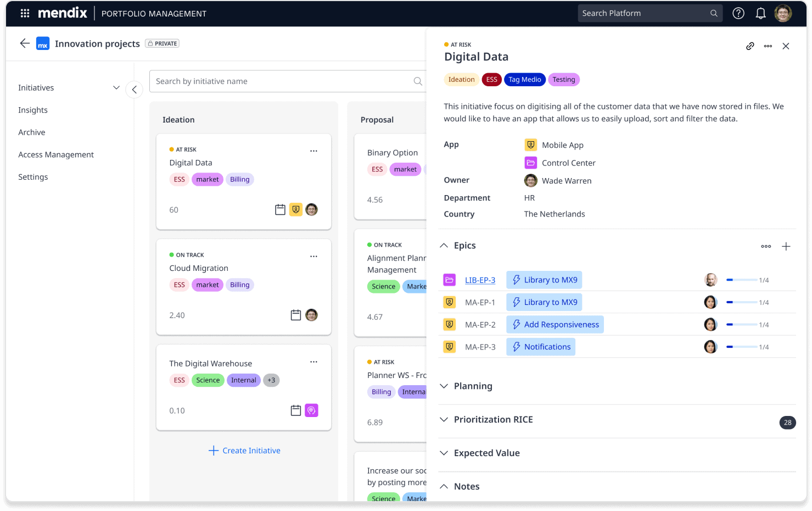Image resolution: width=812 pixels, height=511 pixels.
Task: Open the LIB-EP-3 epic link
Action: point(480,280)
